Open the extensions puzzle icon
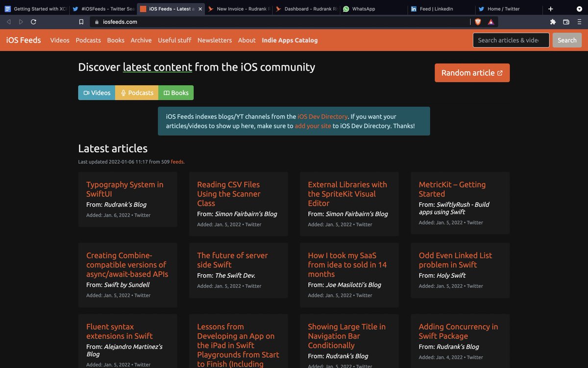This screenshot has width=588, height=368. 553,22
